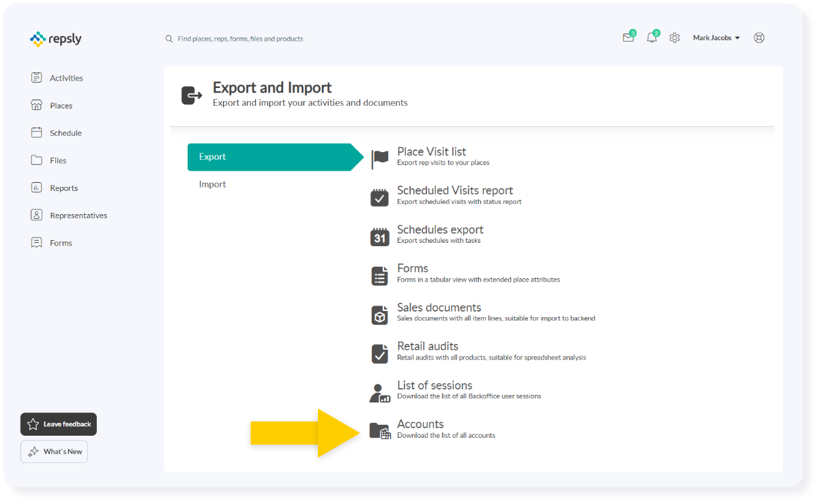Click the Reports chart icon
Viewport: 820px width, 504px height.
click(37, 188)
